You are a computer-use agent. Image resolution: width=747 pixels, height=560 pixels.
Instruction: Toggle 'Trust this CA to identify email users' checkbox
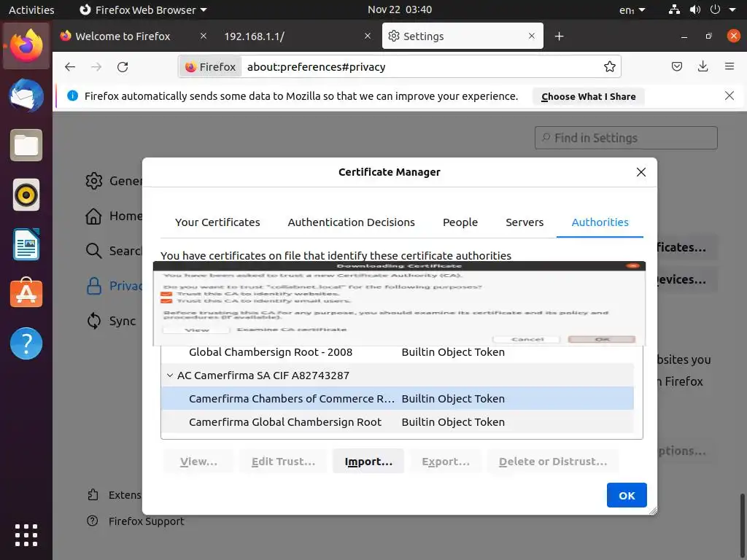point(166,301)
